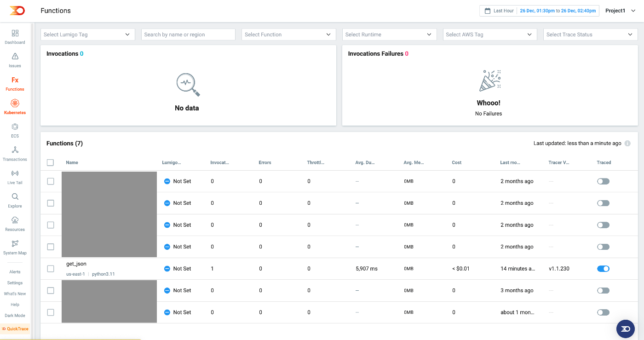This screenshot has height=340, width=644.
Task: Open the Select Trace Status dropdown
Action: 591,35
